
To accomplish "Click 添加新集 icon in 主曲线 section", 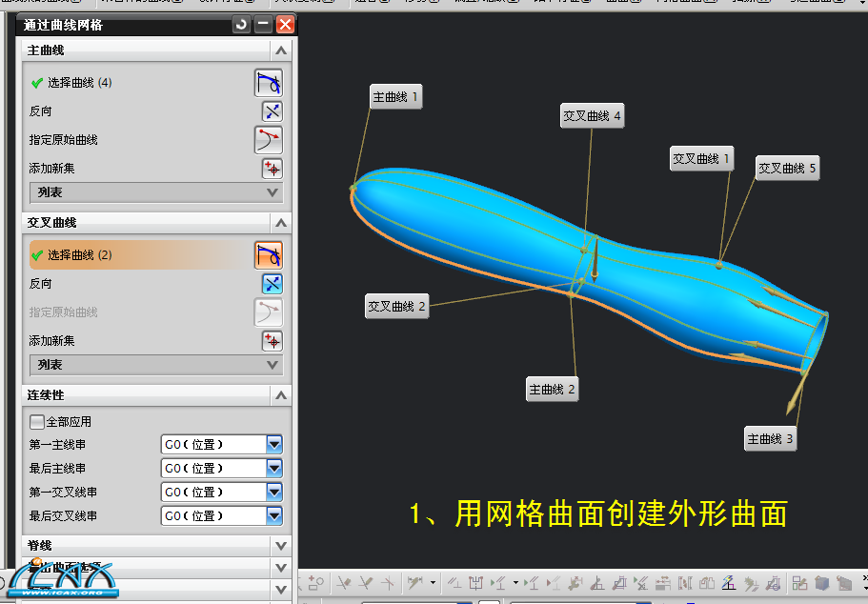I will [x=272, y=169].
